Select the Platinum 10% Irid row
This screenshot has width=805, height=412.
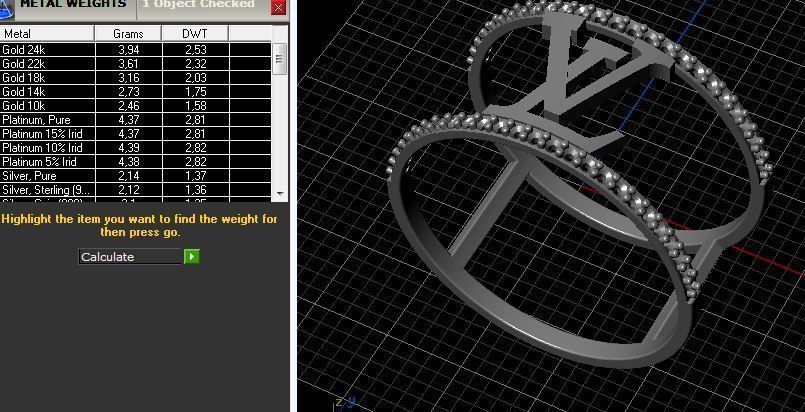click(136, 148)
